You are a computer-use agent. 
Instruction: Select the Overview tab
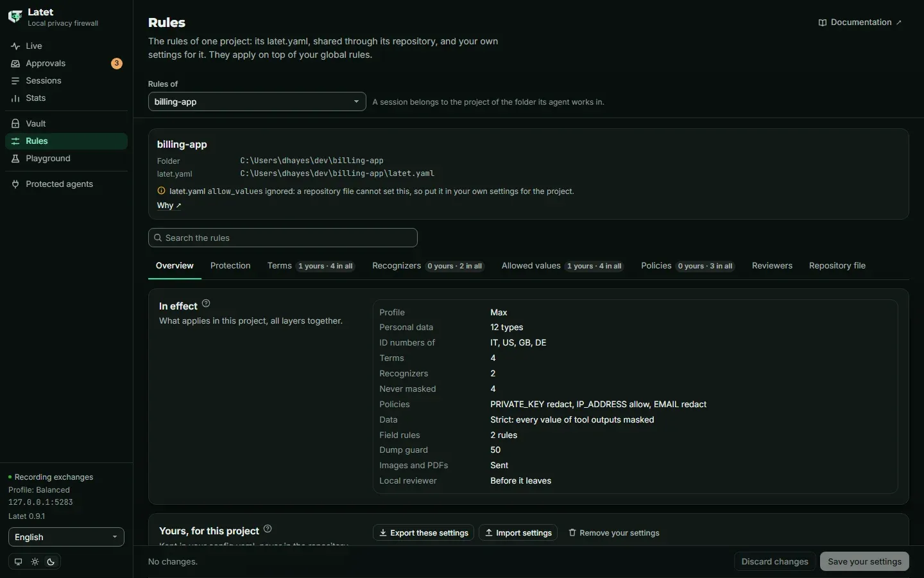pyautogui.click(x=175, y=266)
